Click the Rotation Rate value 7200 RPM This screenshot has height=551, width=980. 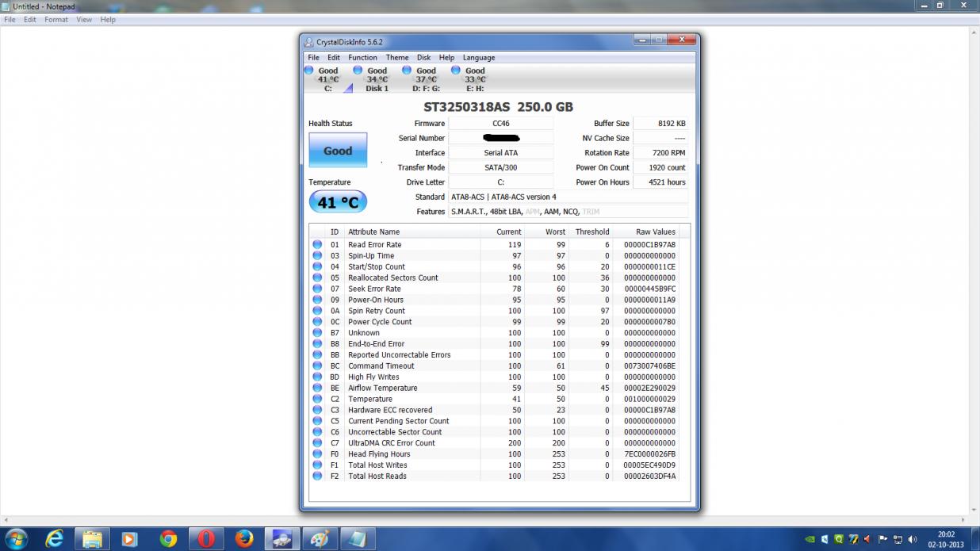[660, 153]
